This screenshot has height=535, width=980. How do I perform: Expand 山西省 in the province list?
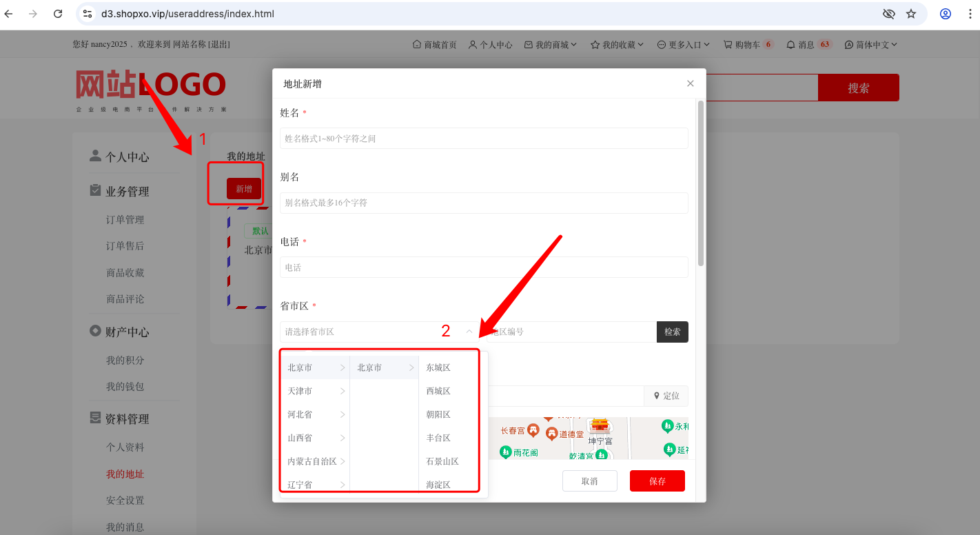click(316, 438)
